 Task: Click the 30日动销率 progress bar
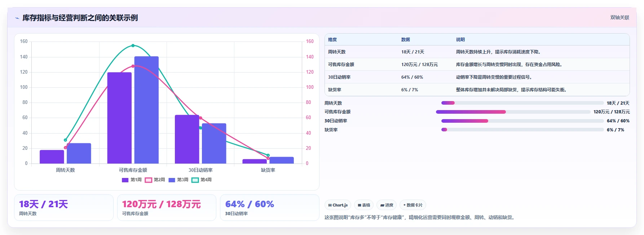pos(522,121)
